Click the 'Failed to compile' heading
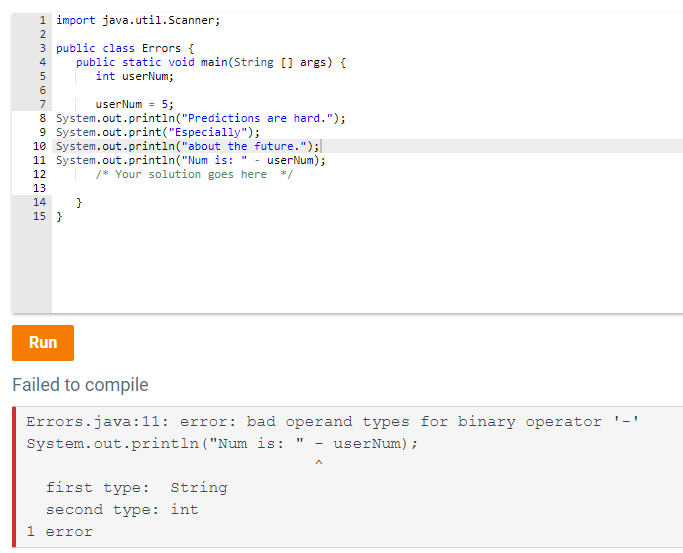This screenshot has height=553, width=683. pyautogui.click(x=81, y=385)
